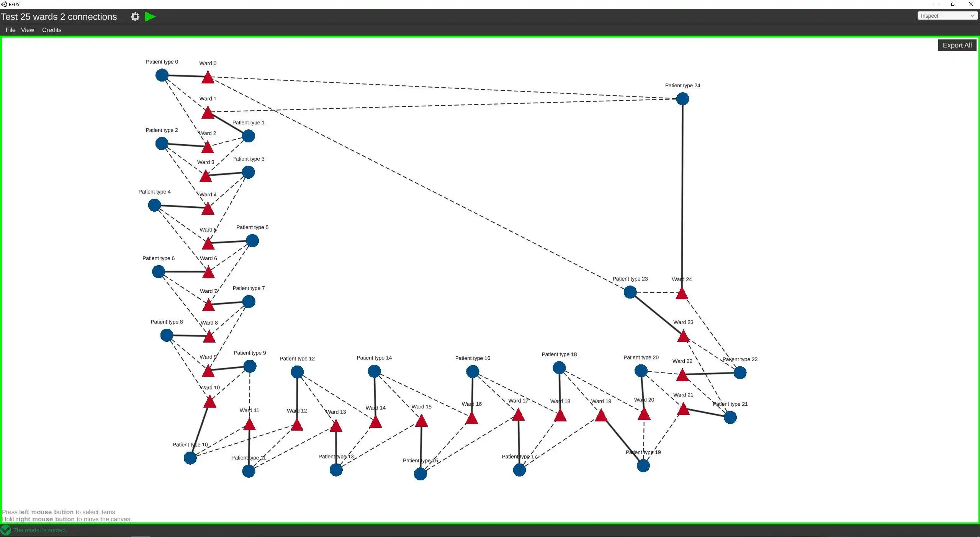Click the green Run/Play button
The height and width of the screenshot is (537, 980).
click(x=150, y=16)
